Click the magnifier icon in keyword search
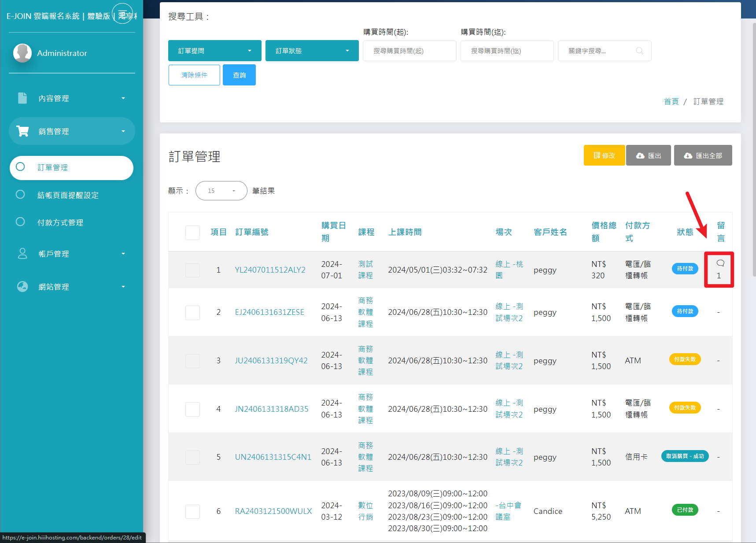The width and height of the screenshot is (756, 543). (639, 51)
